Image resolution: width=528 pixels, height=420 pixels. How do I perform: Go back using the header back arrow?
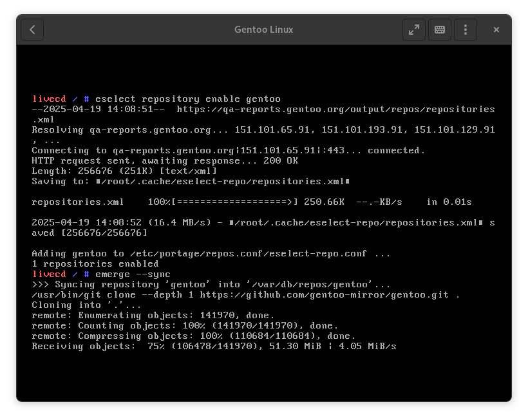pyautogui.click(x=32, y=30)
